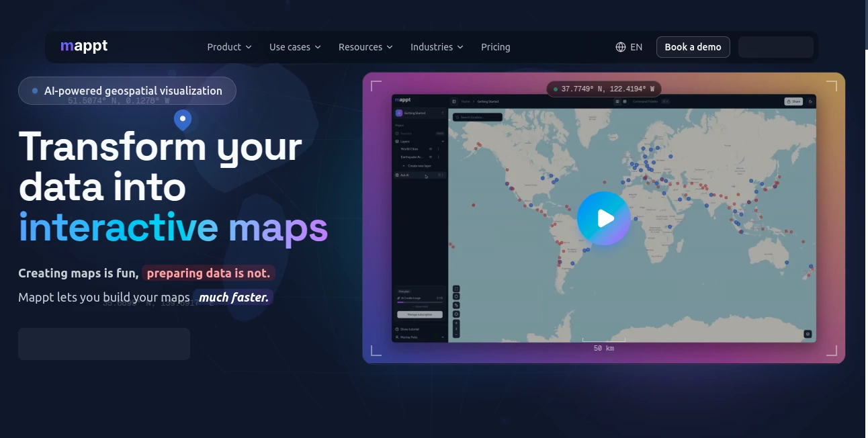The width and height of the screenshot is (868, 438).
Task: Click the mappt logo in the navbar
Action: pyautogui.click(x=84, y=46)
